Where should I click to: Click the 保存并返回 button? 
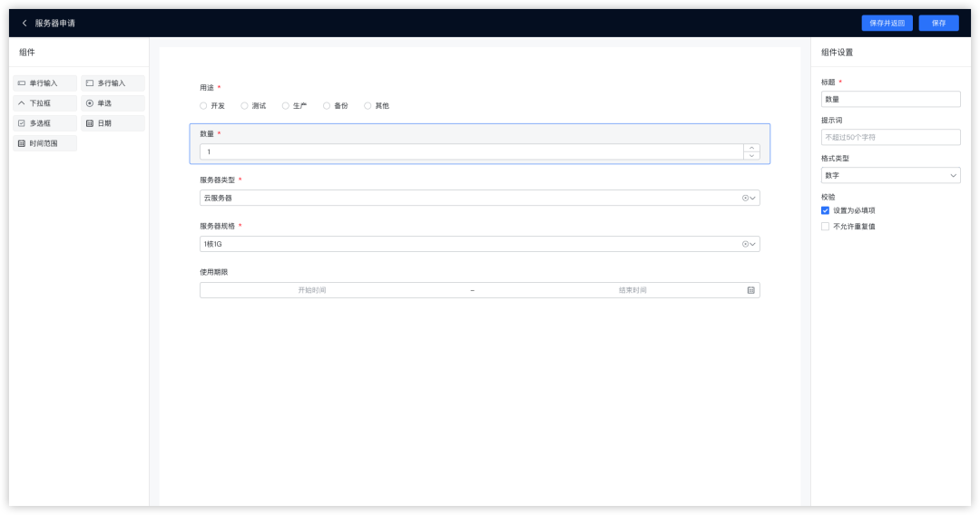887,24
